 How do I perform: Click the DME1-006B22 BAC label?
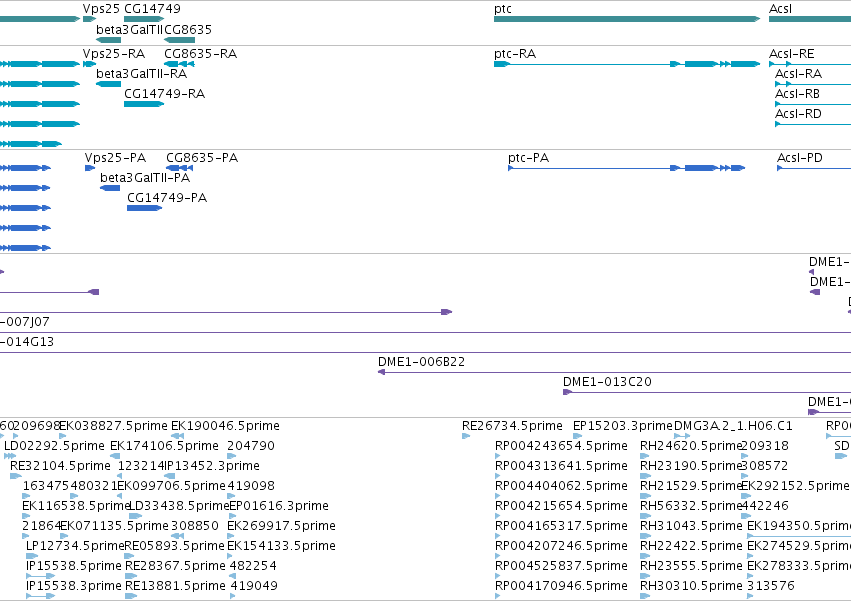click(x=422, y=362)
